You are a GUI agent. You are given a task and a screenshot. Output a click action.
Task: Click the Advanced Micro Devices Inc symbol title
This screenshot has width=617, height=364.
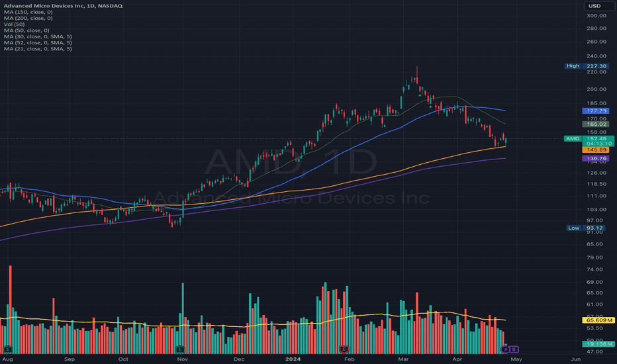coord(63,6)
